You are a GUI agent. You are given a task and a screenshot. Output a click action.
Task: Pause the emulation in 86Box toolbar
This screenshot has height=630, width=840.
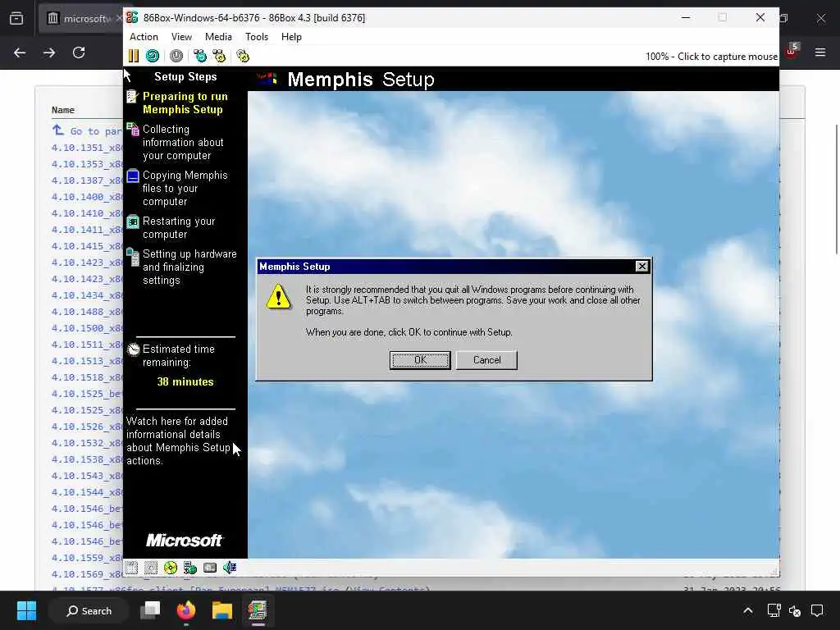[x=134, y=56]
